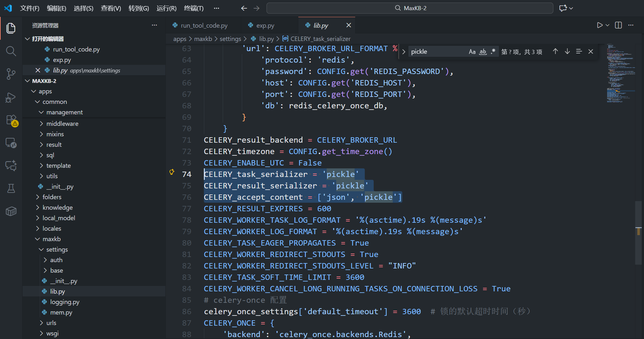Click the Run Python file play button
Screen dimensions: 644x339
(599, 25)
